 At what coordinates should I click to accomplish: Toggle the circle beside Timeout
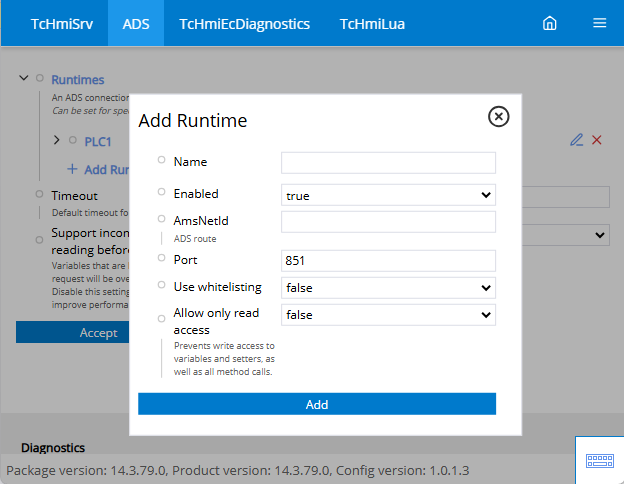click(x=39, y=194)
